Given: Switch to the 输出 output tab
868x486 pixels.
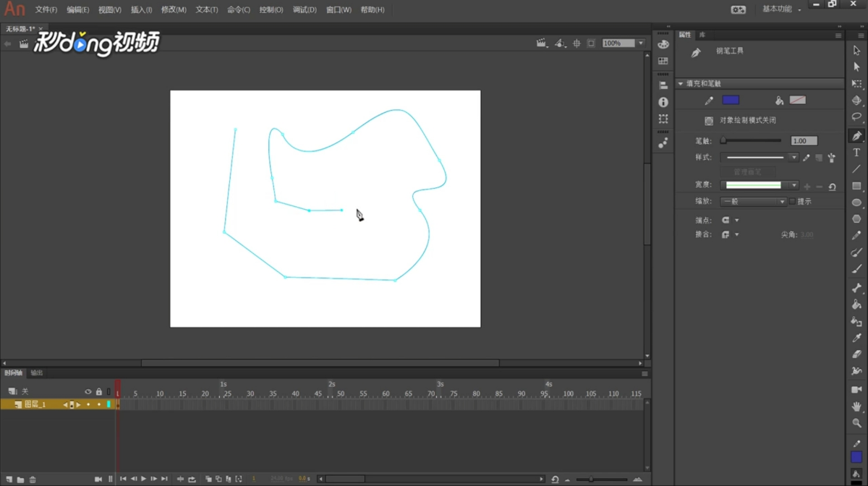Looking at the screenshot, I should [37, 373].
